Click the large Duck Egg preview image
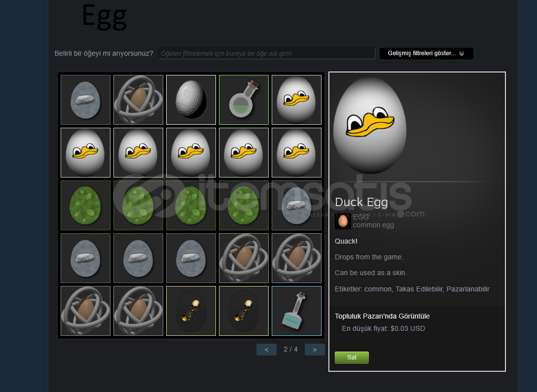This screenshot has height=392, width=537. (x=370, y=125)
